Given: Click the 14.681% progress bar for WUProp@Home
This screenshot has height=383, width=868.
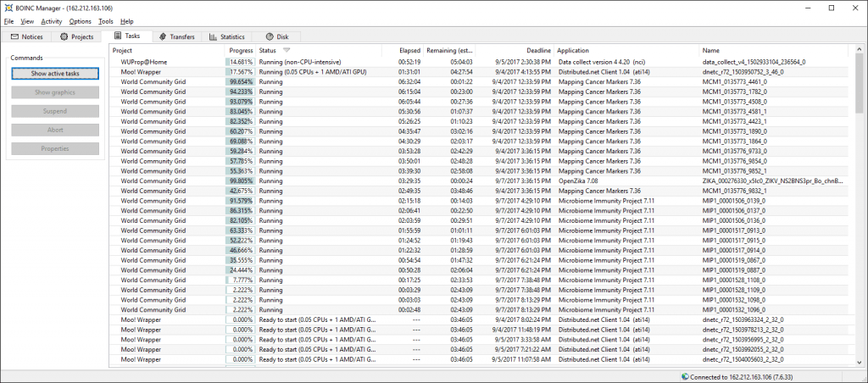Looking at the screenshot, I should [240, 62].
